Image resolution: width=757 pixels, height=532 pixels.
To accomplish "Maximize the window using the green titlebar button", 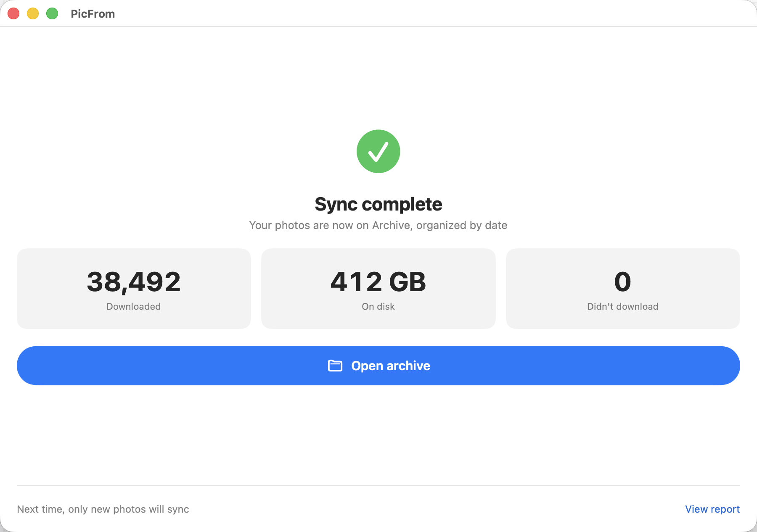I will point(52,13).
